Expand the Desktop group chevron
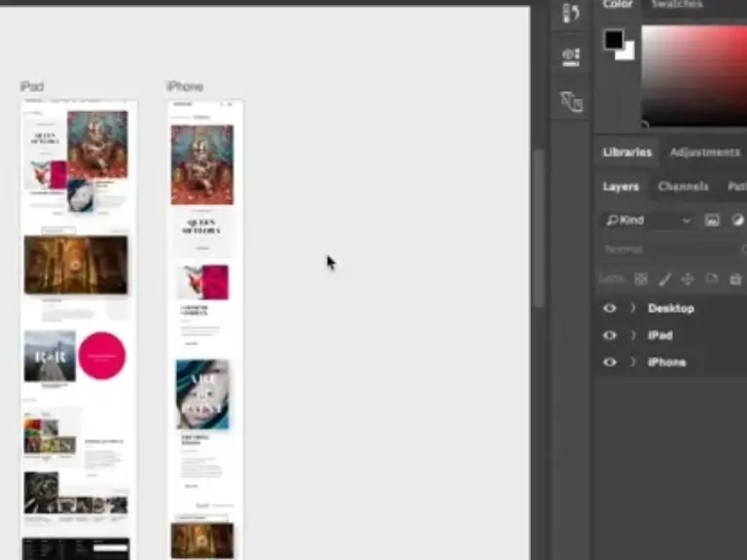 (632, 308)
